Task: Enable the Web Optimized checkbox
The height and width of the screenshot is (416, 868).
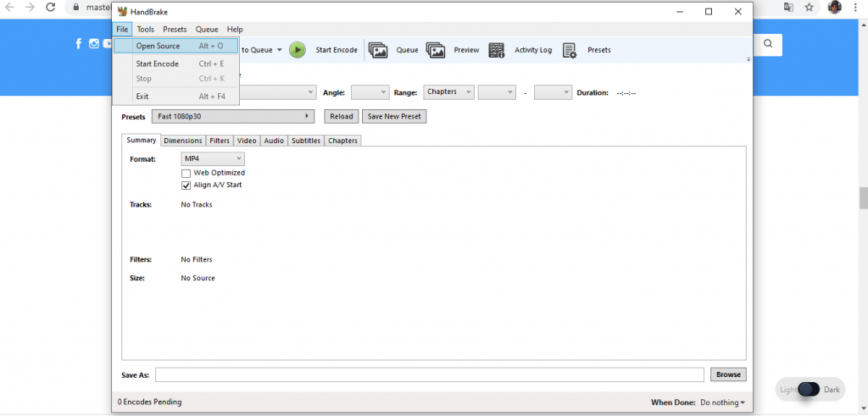Action: click(x=186, y=173)
